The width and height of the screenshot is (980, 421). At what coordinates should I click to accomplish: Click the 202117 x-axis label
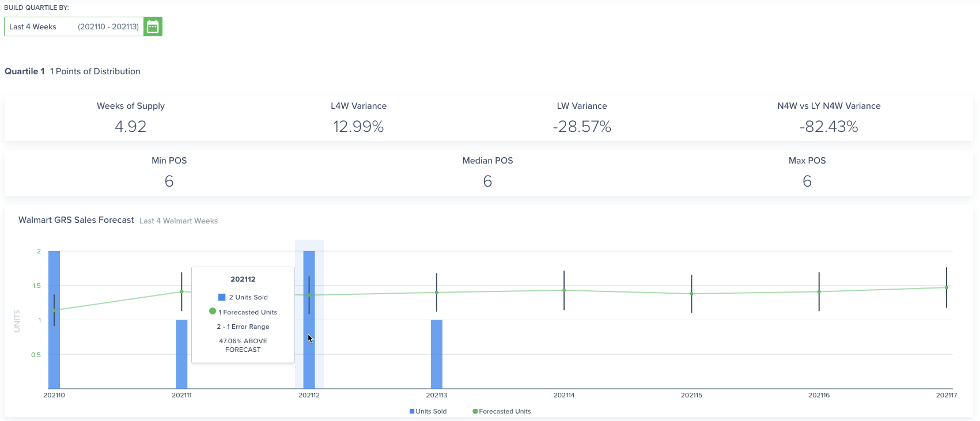947,395
